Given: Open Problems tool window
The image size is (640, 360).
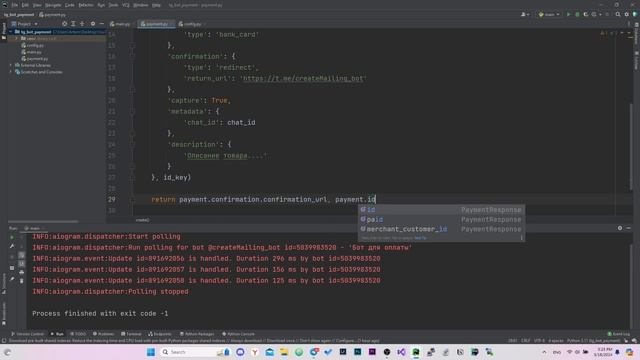Looking at the screenshot, I should 104,334.
